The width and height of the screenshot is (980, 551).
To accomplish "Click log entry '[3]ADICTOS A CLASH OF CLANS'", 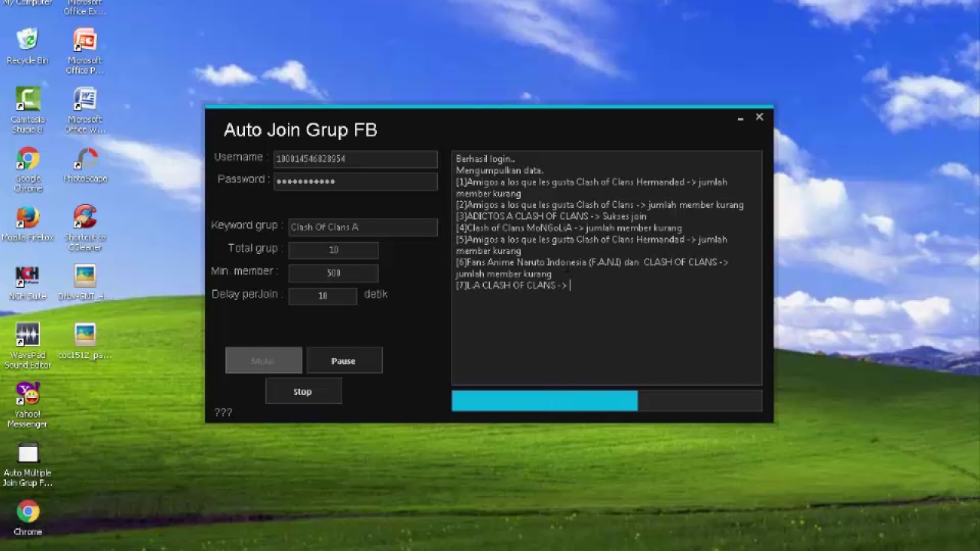I will coord(551,217).
